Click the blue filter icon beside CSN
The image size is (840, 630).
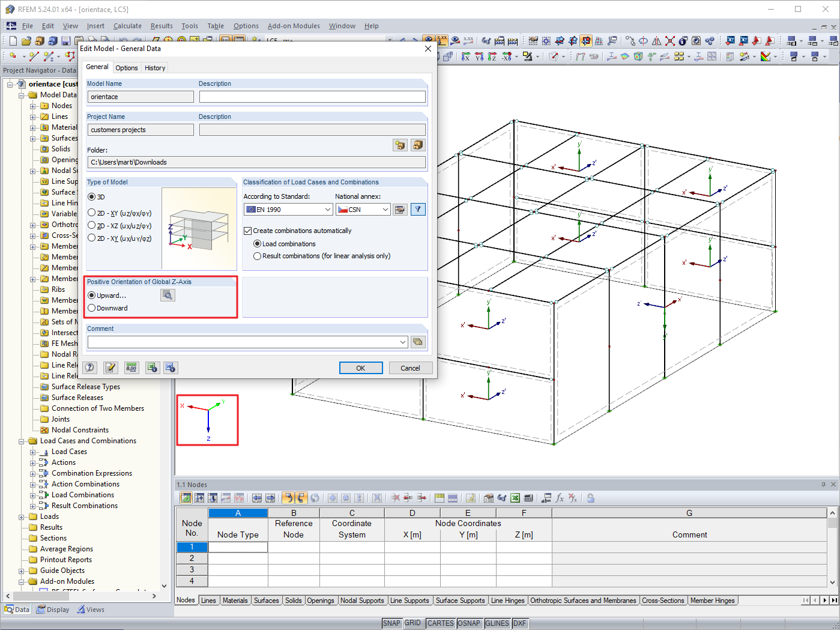coord(418,210)
